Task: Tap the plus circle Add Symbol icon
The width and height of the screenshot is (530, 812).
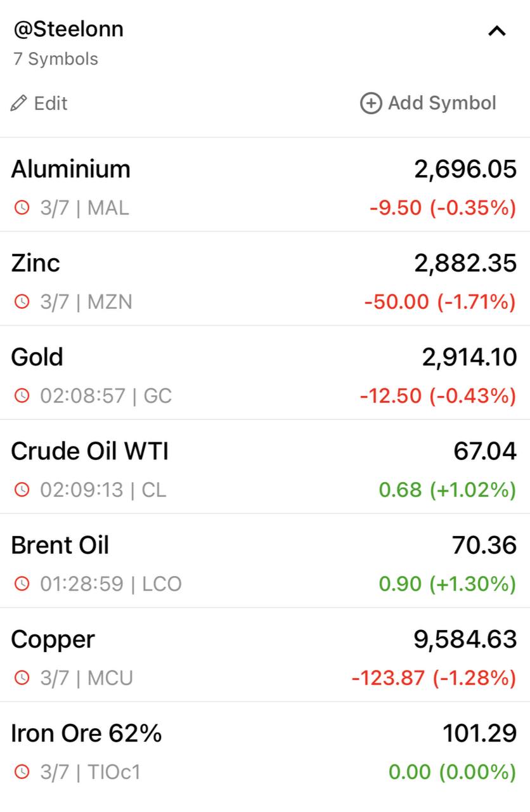Action: pyautogui.click(x=371, y=103)
